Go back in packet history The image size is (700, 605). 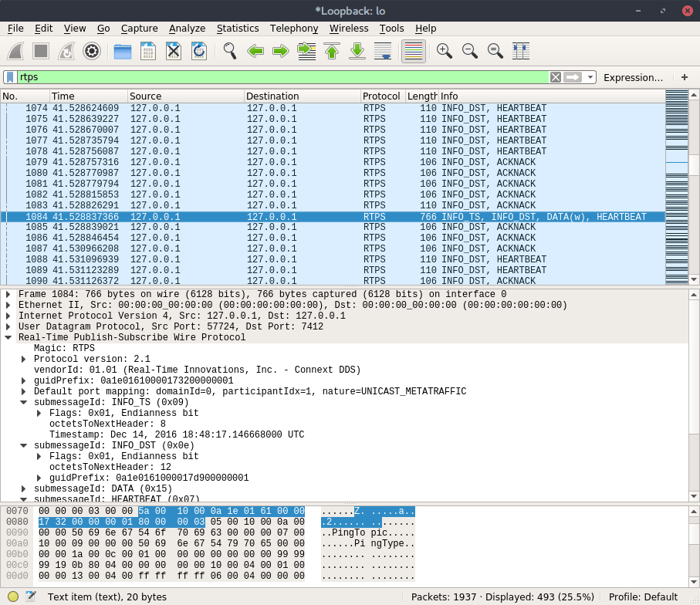pos(255,51)
